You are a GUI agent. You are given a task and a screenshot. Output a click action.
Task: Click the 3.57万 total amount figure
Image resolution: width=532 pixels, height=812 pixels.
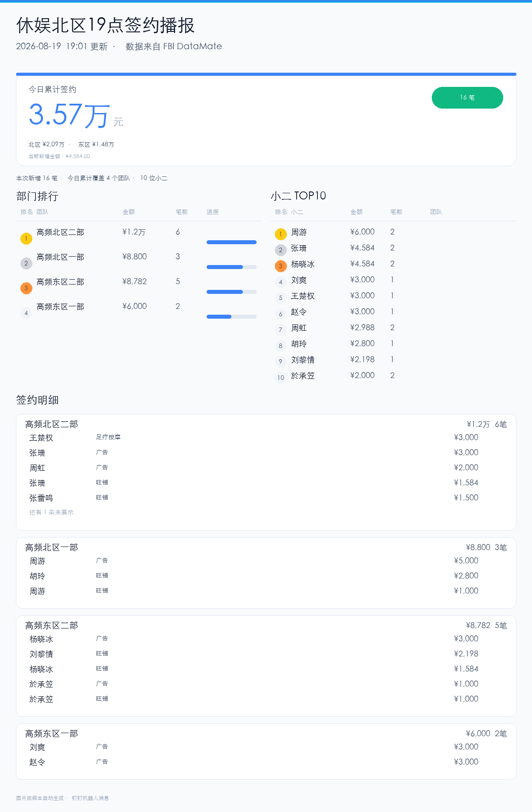click(69, 115)
